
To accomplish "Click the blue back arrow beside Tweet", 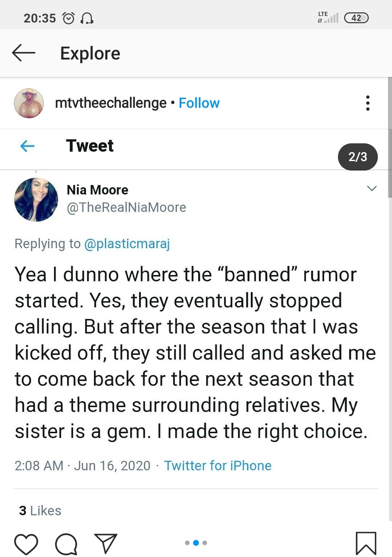I will (27, 146).
